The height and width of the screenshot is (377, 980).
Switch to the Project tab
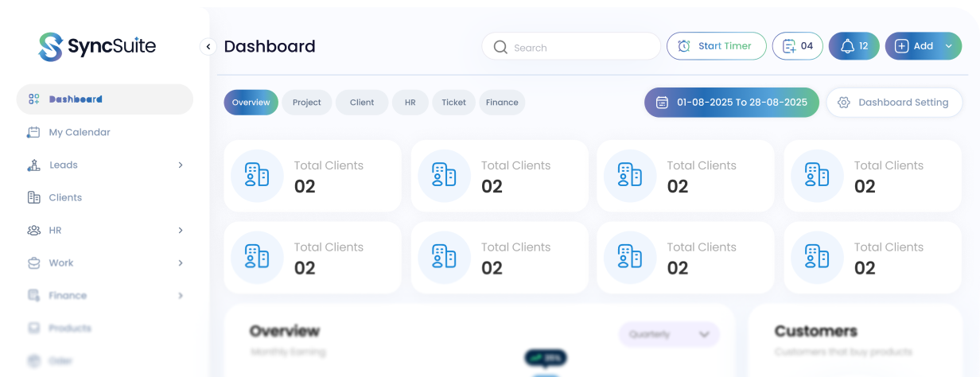coord(306,103)
